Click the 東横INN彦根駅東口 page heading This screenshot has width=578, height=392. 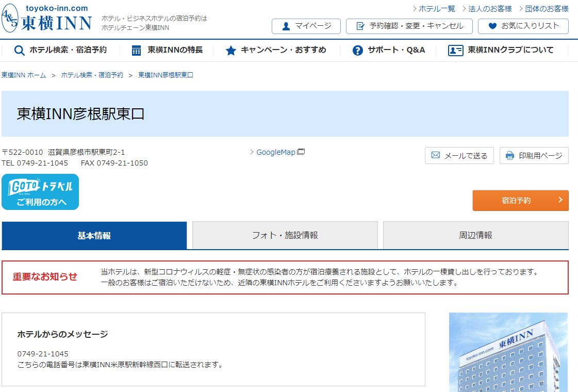click(x=81, y=114)
